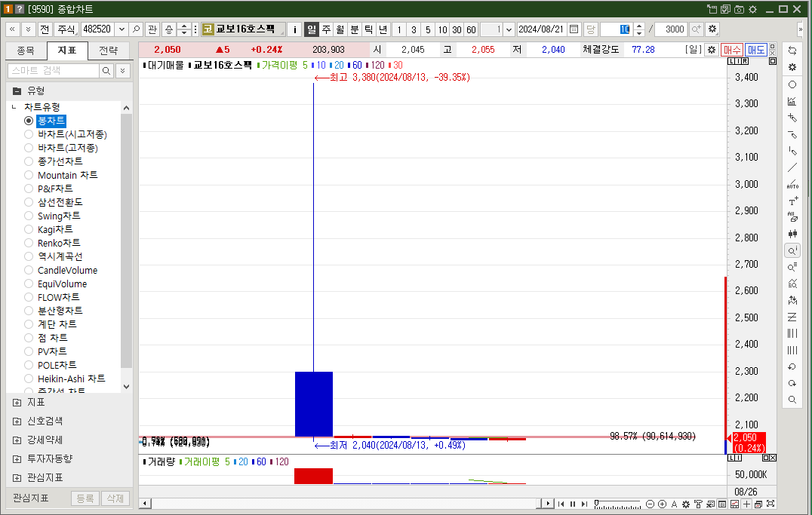
Task: Click the blue 매도 sell button
Action: (x=755, y=50)
